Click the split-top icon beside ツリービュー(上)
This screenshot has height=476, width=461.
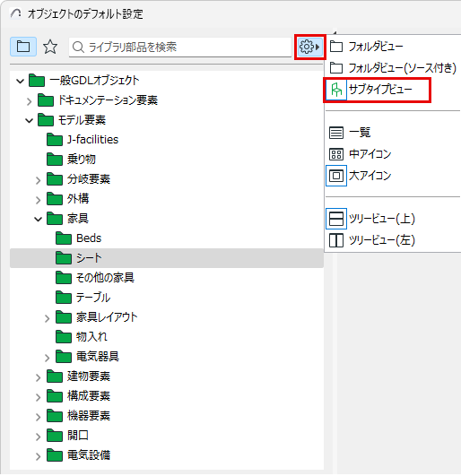click(336, 219)
